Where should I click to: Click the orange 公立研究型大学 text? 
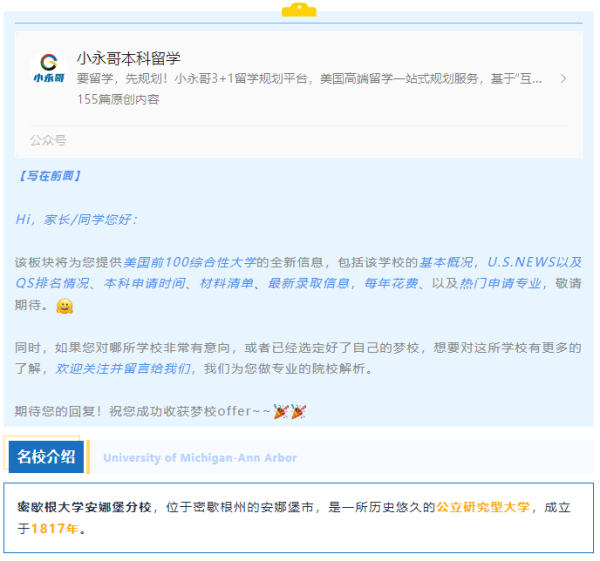(483, 507)
